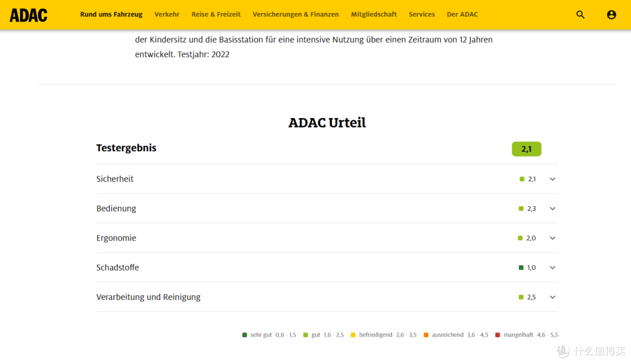The width and height of the screenshot is (631, 364).
Task: Expand Verarbeitung und Reinigung details
Action: pyautogui.click(x=552, y=297)
